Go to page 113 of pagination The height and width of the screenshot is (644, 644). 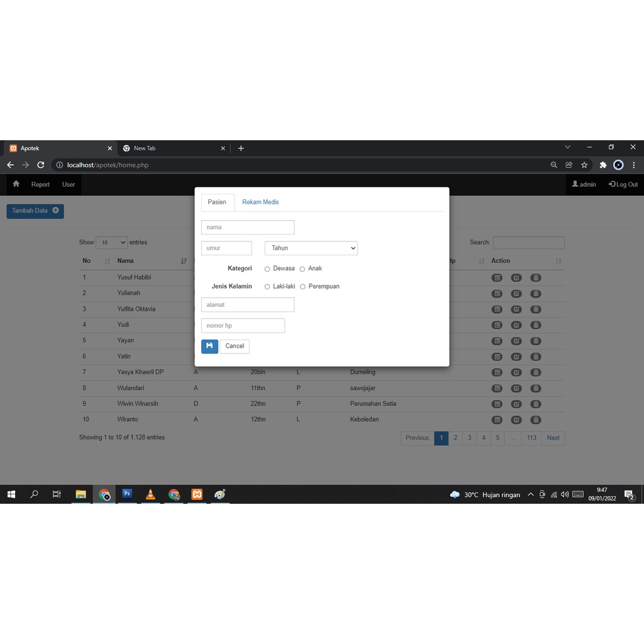click(531, 438)
